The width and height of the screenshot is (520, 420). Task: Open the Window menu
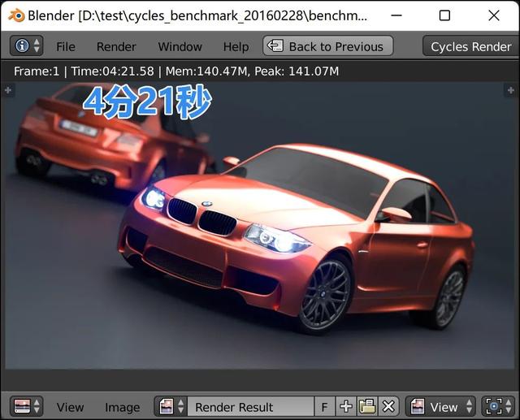tap(180, 47)
